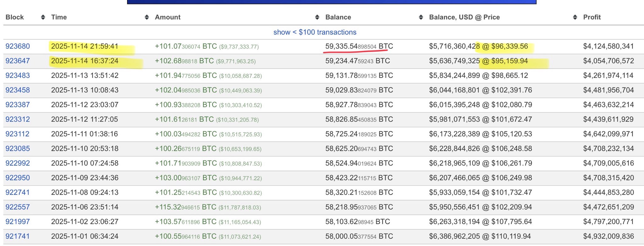Screen dimensions: 644x246
Task: Show transactions under $100 link
Action: coord(315,32)
